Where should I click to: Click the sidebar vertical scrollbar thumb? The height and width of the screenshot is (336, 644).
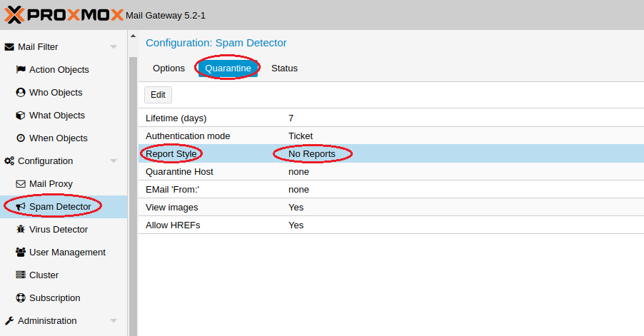pyautogui.click(x=133, y=196)
